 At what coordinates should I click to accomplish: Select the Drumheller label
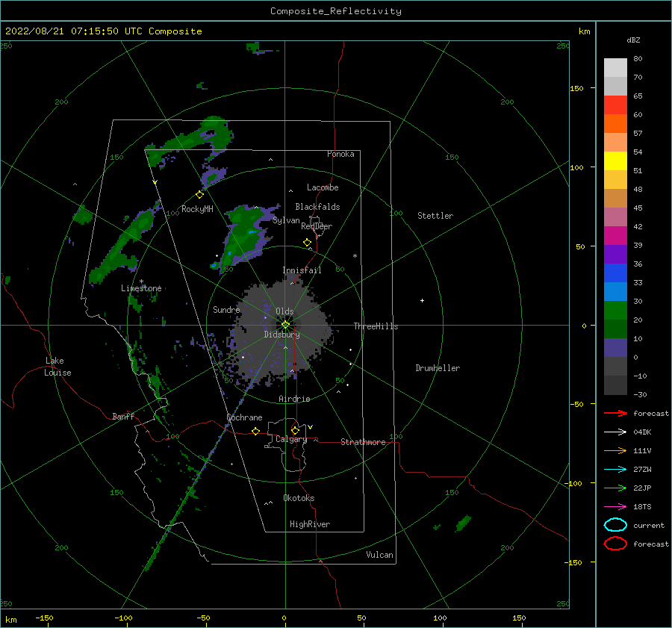[438, 368]
